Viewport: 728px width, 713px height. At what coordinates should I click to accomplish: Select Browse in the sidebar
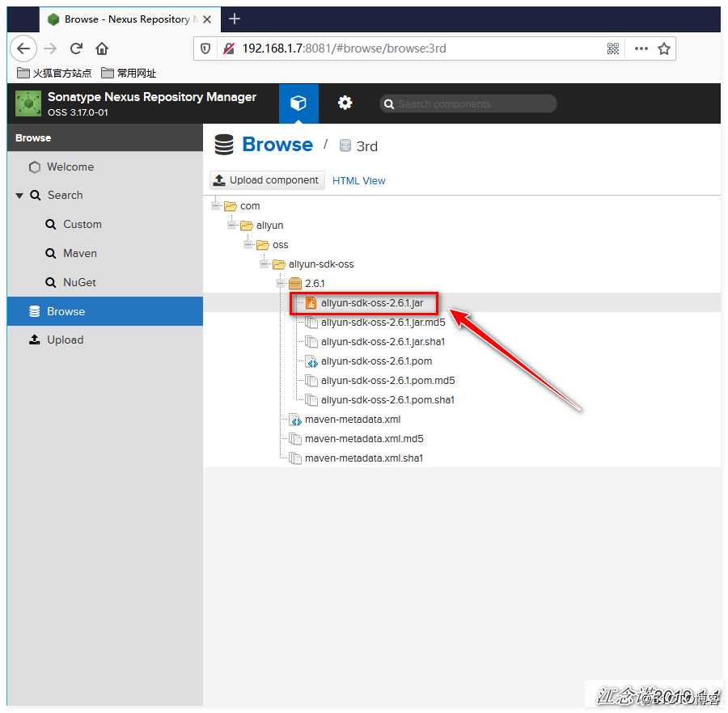point(105,311)
